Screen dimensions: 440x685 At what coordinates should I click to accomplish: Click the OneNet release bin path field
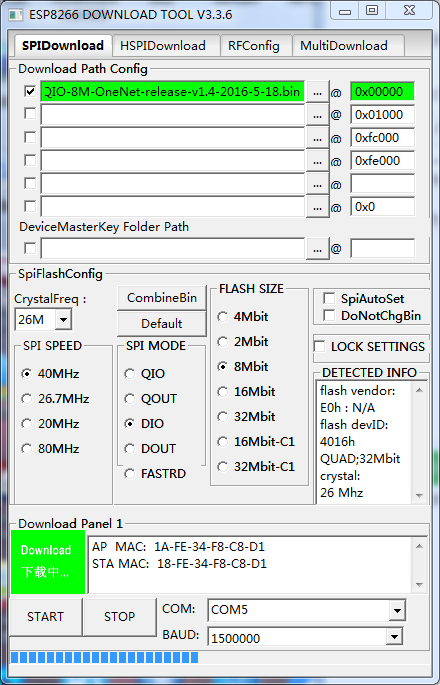[x=173, y=92]
